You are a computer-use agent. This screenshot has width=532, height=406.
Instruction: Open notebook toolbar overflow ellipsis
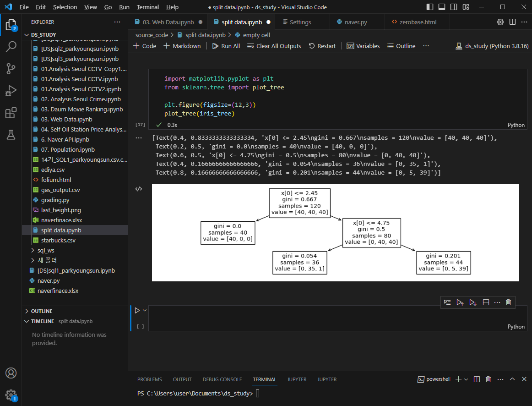[426, 46]
